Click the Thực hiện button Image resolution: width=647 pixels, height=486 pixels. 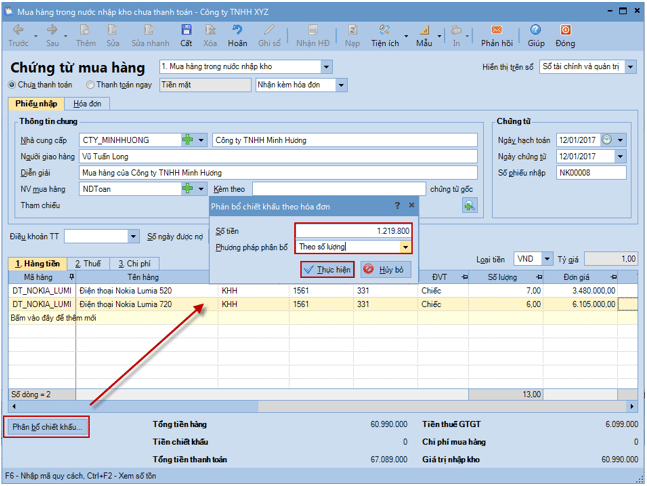pyautogui.click(x=327, y=270)
